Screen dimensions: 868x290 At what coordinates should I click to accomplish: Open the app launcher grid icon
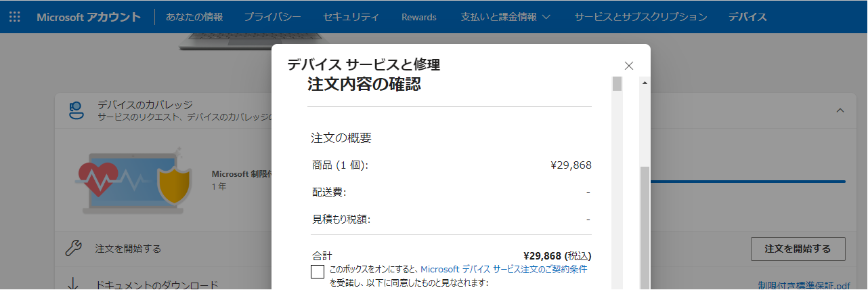[x=14, y=16]
